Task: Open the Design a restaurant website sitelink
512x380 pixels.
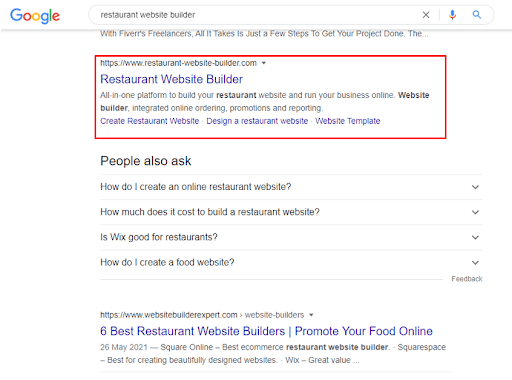Action: pyautogui.click(x=257, y=121)
